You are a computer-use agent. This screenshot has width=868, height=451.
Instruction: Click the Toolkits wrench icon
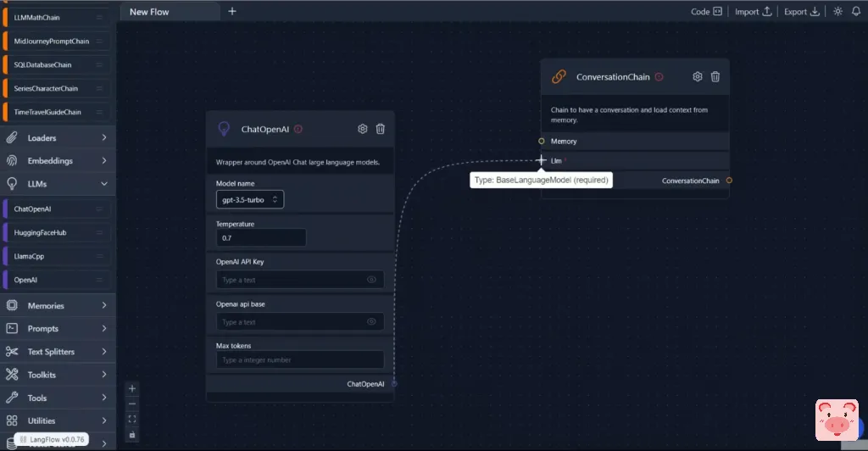(x=12, y=375)
